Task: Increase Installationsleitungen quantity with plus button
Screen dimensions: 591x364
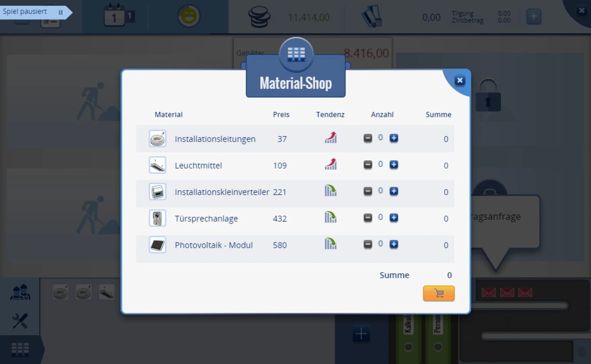Action: point(394,138)
